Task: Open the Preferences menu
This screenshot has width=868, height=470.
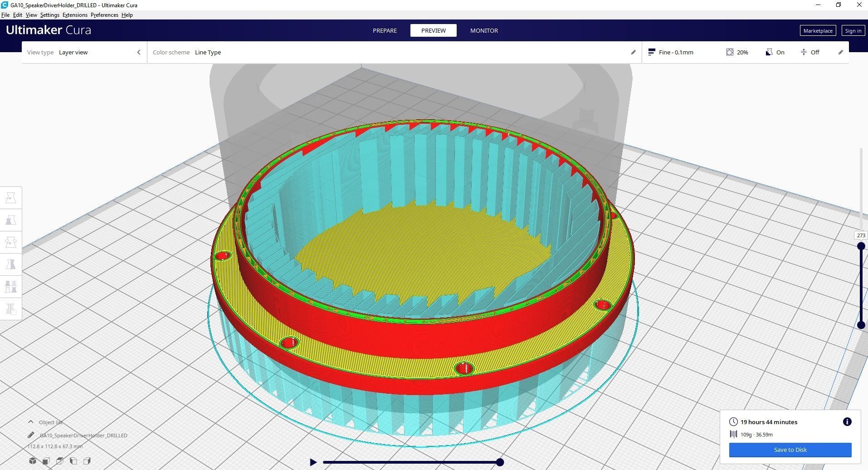Action: point(104,15)
